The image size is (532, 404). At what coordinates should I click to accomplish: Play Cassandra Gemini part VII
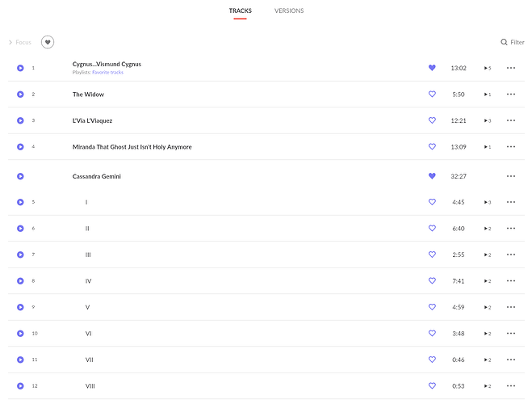tap(20, 360)
